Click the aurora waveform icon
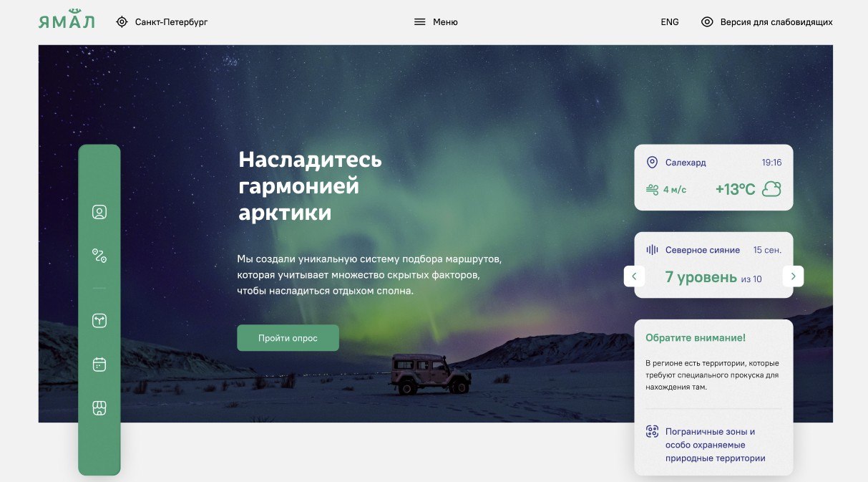Image resolution: width=868 pixels, height=482 pixels. click(x=652, y=250)
